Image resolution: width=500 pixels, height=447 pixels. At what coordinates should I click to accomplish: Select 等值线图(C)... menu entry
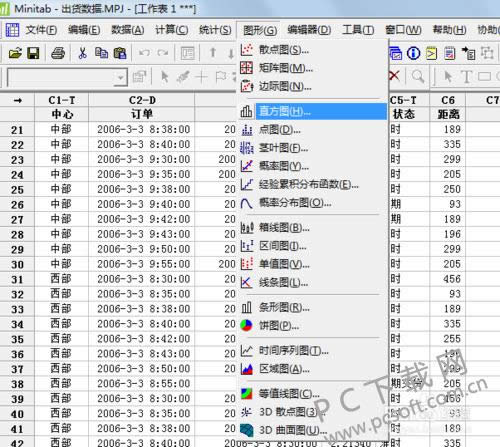(313, 394)
